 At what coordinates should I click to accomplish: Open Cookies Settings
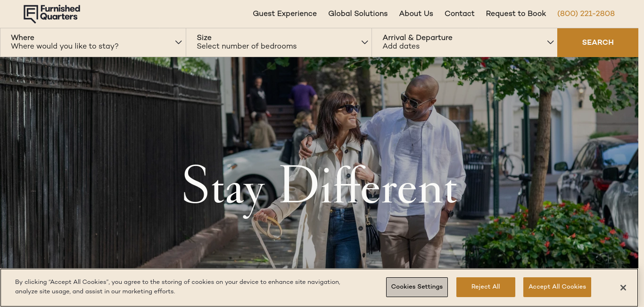(x=417, y=287)
